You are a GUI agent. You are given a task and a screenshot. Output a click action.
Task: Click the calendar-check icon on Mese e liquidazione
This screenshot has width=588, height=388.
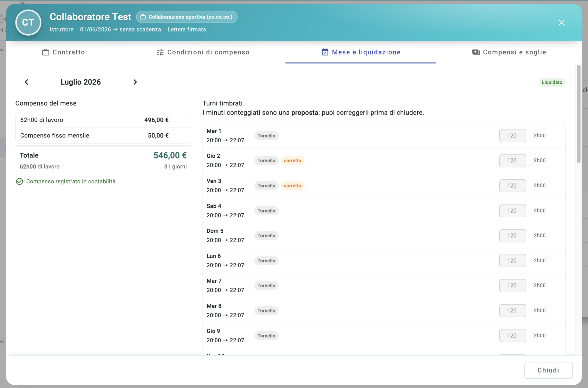325,52
